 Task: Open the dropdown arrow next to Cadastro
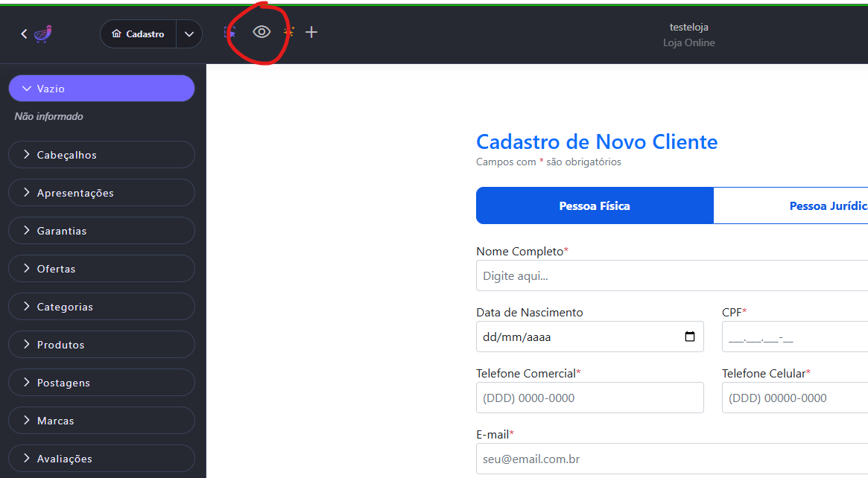[189, 34]
